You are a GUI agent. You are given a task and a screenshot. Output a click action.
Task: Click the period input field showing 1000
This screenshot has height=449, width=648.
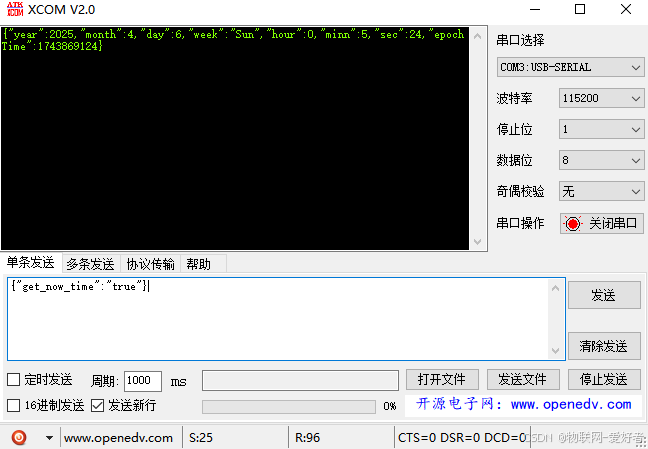click(x=143, y=381)
